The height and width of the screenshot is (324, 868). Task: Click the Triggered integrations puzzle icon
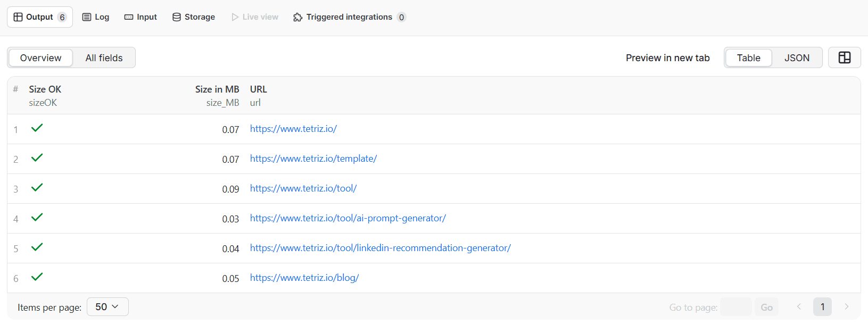point(298,17)
